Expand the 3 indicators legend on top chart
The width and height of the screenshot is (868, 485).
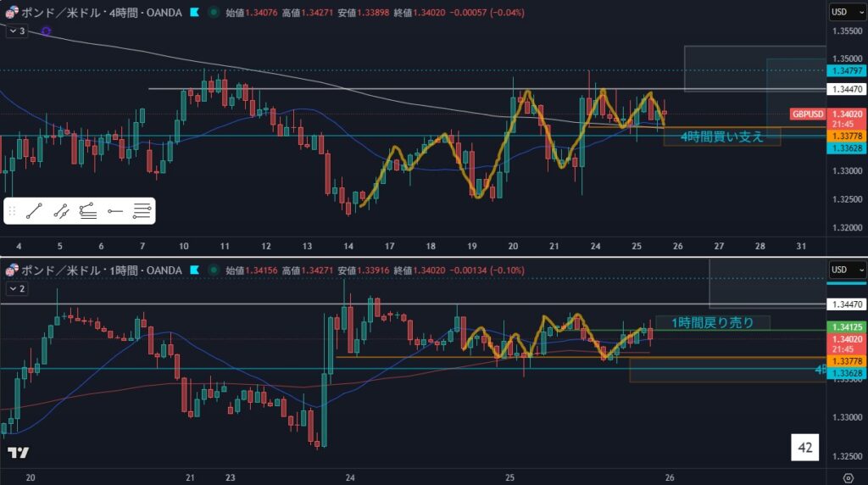click(17, 31)
